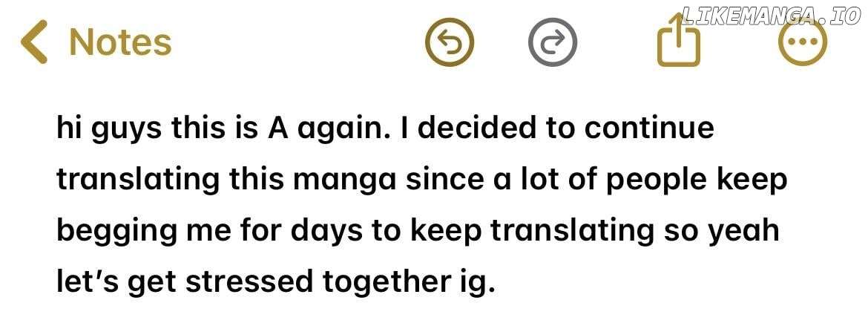Image resolution: width=868 pixels, height=326 pixels.
Task: Open the share sheet for this note
Action: (x=679, y=42)
